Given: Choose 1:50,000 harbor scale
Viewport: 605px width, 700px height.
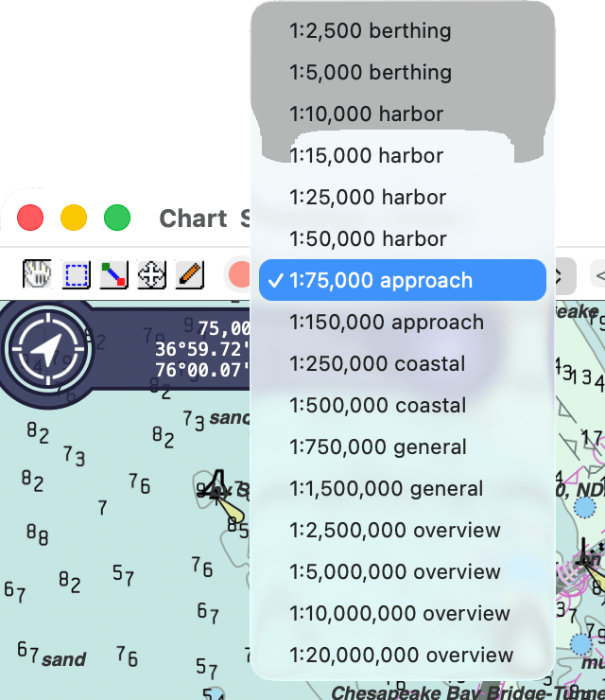Looking at the screenshot, I should 403,238.
